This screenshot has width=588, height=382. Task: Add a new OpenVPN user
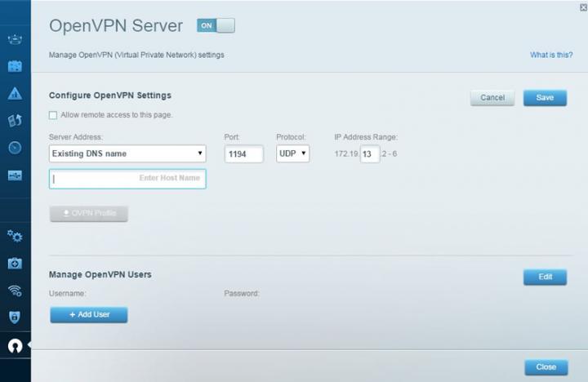point(89,315)
